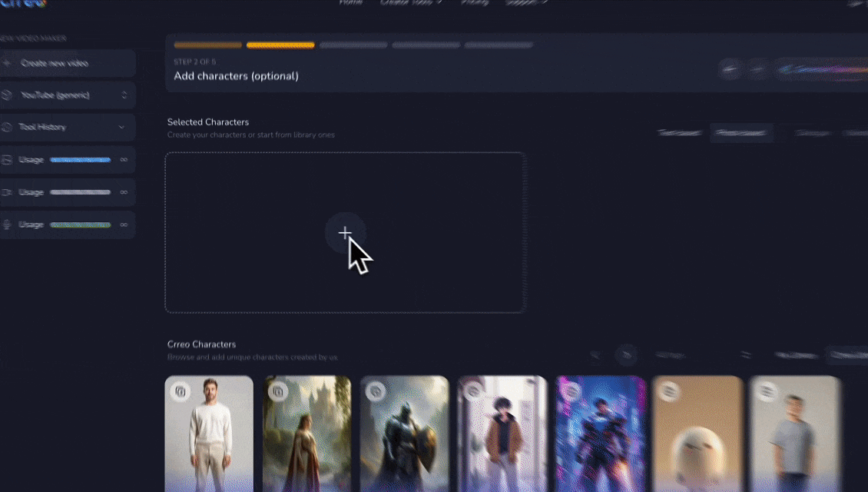Viewport: 868px width, 492px height.
Task: Click the badge icon on the neon robot card
Action: (571, 391)
